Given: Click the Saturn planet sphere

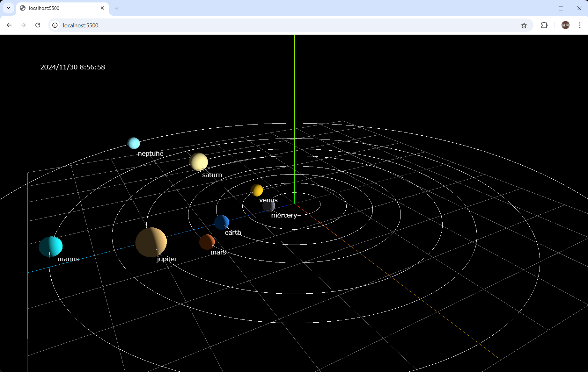Looking at the screenshot, I should 199,162.
